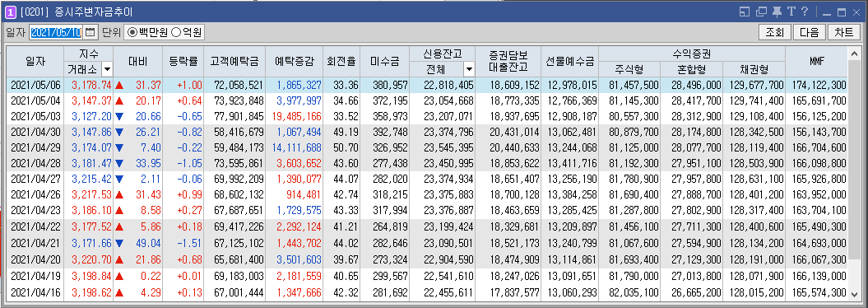Viewport: 868px width, 308px height.
Task: Click the 회전율 column header
Action: 341,62
